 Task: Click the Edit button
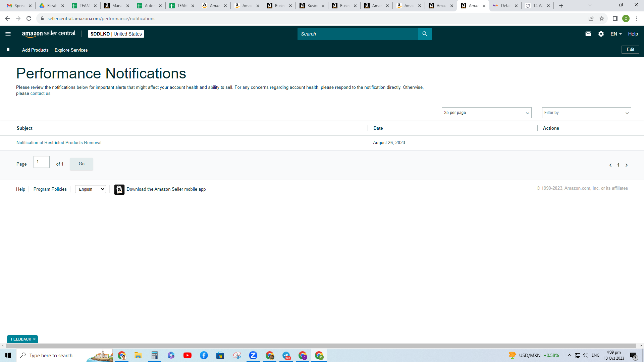630,50
